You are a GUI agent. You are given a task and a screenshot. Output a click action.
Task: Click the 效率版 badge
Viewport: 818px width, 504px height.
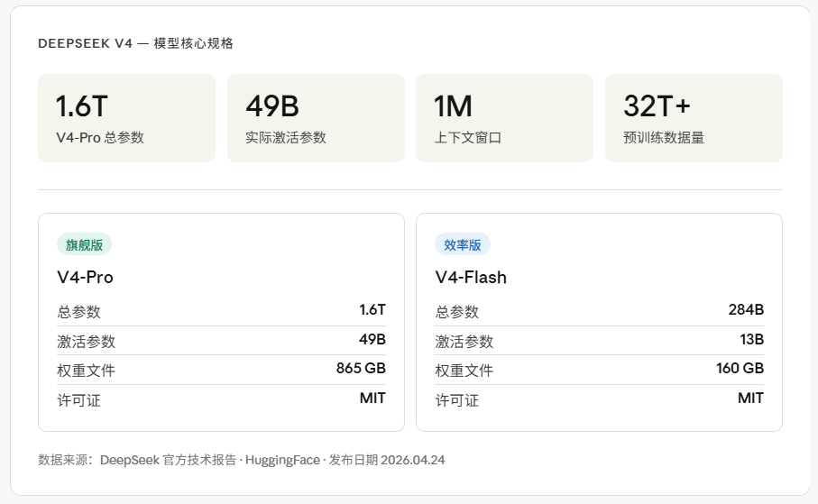click(462, 244)
